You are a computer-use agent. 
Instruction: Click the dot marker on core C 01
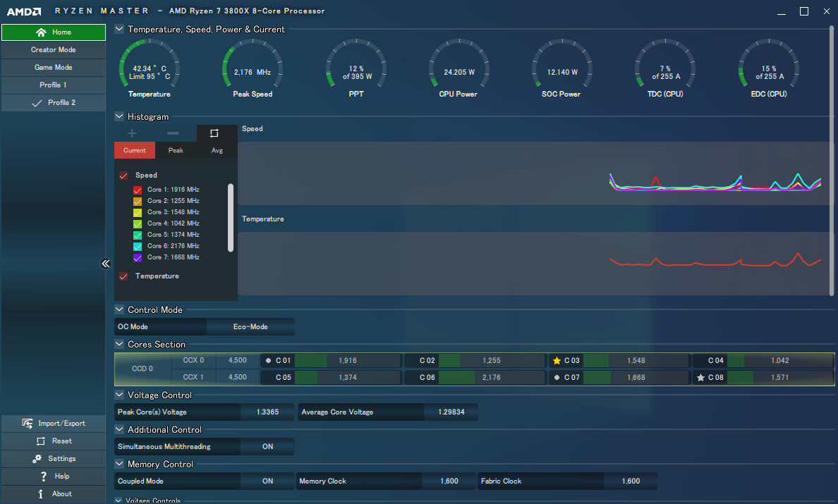coord(268,361)
